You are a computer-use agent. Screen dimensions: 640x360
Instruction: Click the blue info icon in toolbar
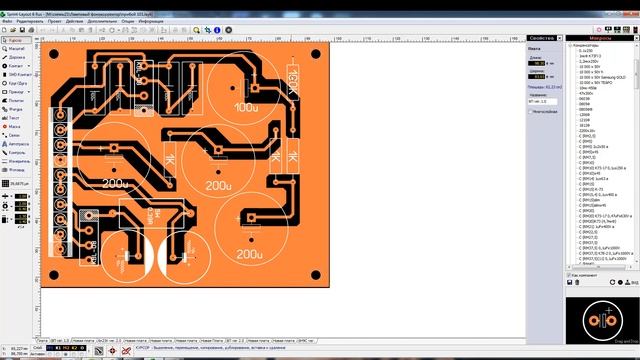point(217,30)
